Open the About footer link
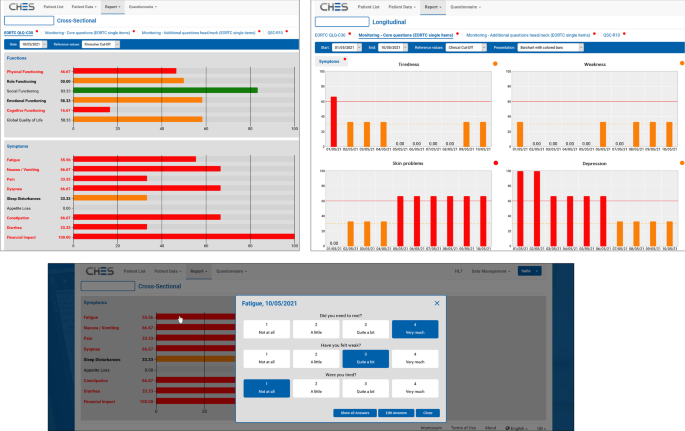This screenshot has width=685, height=431. (x=490, y=428)
